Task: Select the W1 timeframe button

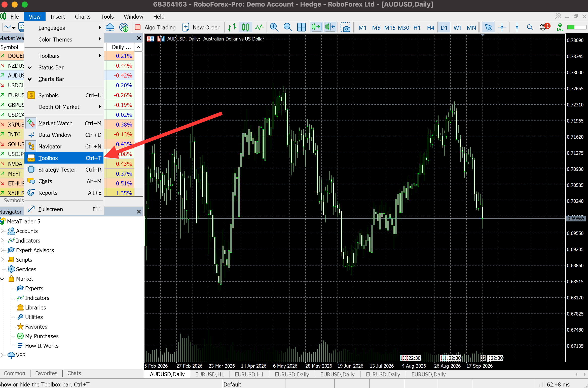Action: tap(458, 27)
